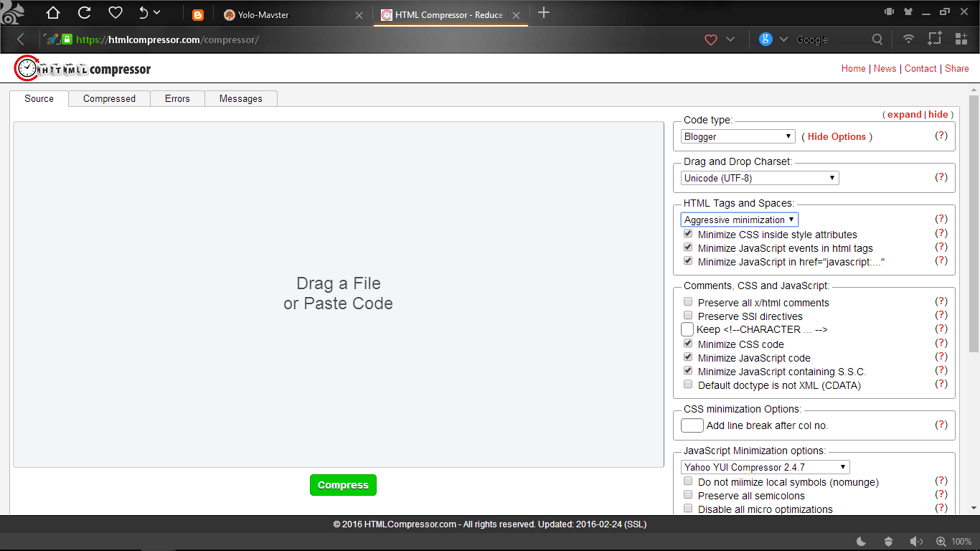The width and height of the screenshot is (980, 551).
Task: Open the Contact link
Action: pyautogui.click(x=920, y=68)
